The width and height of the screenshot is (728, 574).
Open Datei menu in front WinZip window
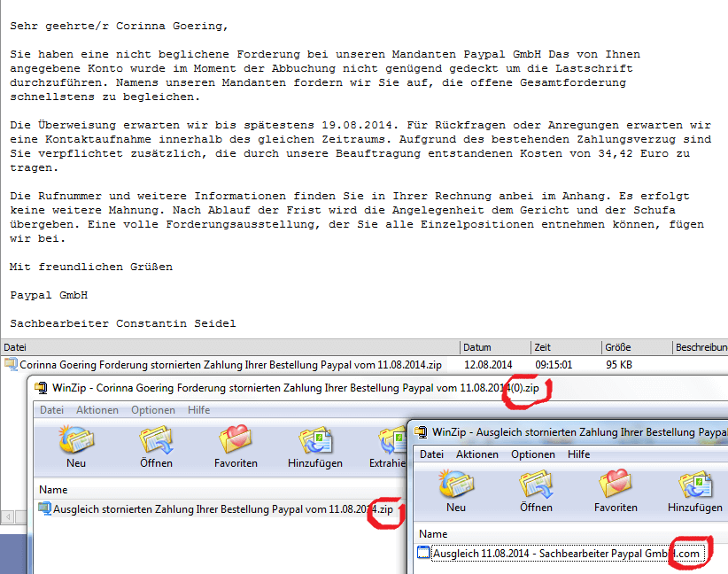click(431, 454)
